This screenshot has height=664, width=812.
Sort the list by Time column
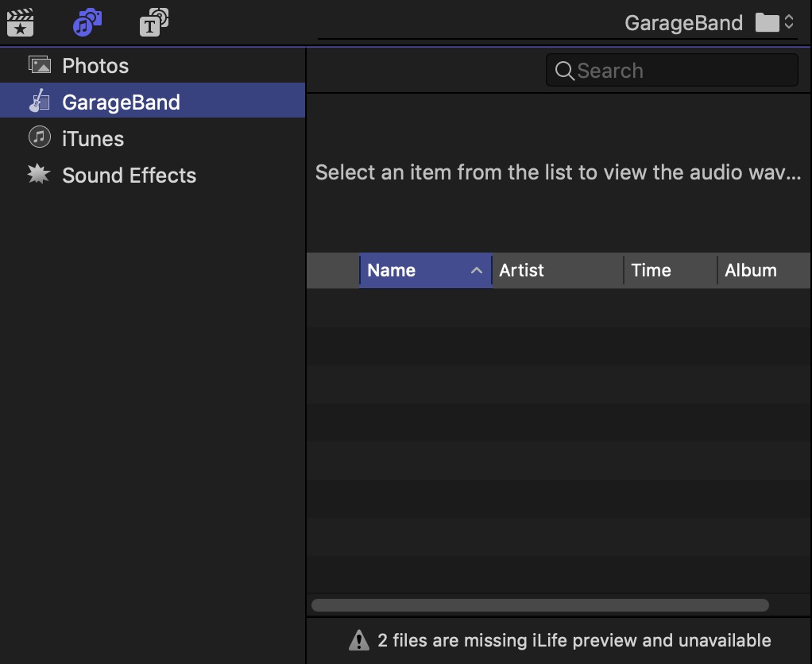669,270
